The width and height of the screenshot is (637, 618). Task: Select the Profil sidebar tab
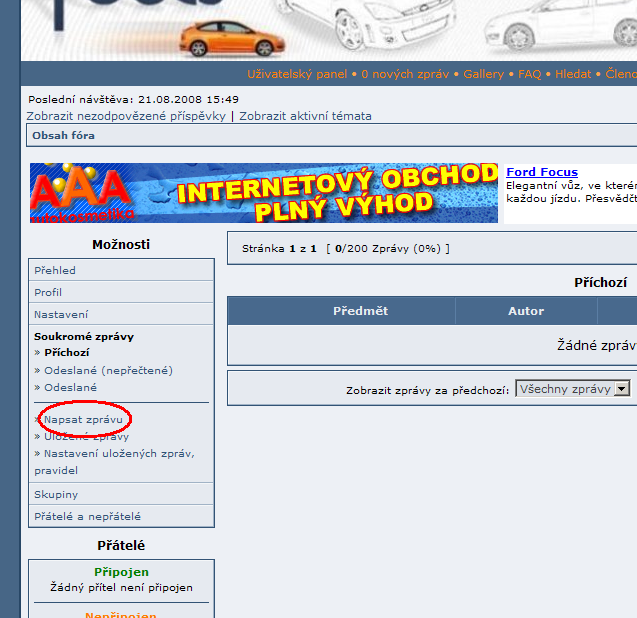click(x=48, y=292)
